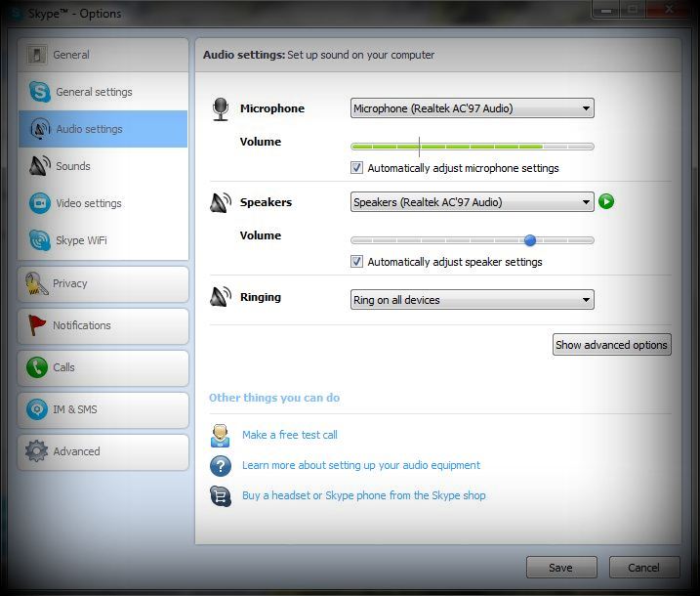Click the Notifications red flag icon
The width and height of the screenshot is (700, 596).
pos(36,325)
